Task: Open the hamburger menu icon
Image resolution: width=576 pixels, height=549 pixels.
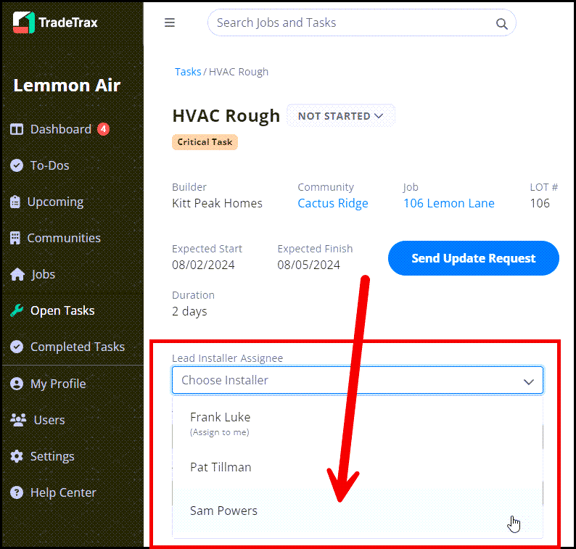Action: click(169, 23)
